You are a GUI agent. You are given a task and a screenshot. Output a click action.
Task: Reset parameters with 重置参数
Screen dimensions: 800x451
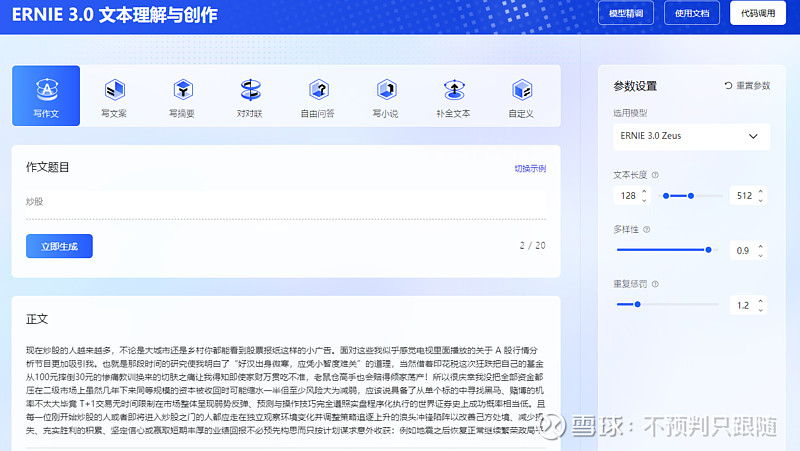click(747, 86)
